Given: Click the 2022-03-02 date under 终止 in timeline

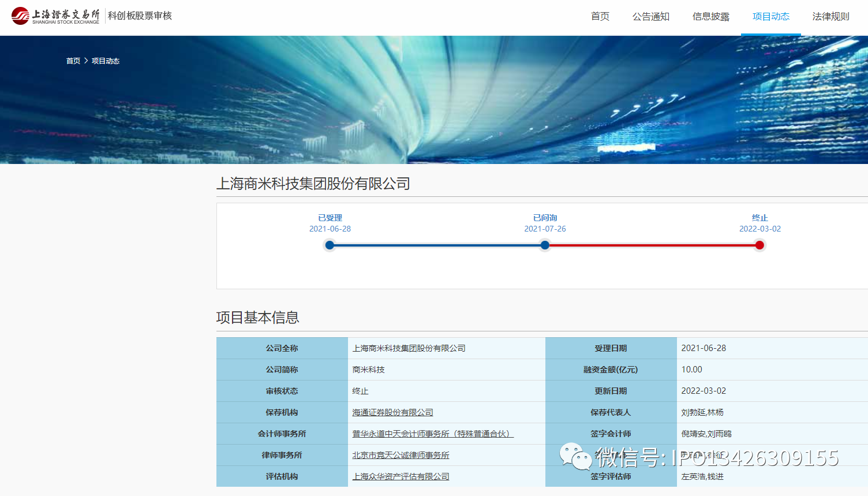Looking at the screenshot, I should click(760, 229).
